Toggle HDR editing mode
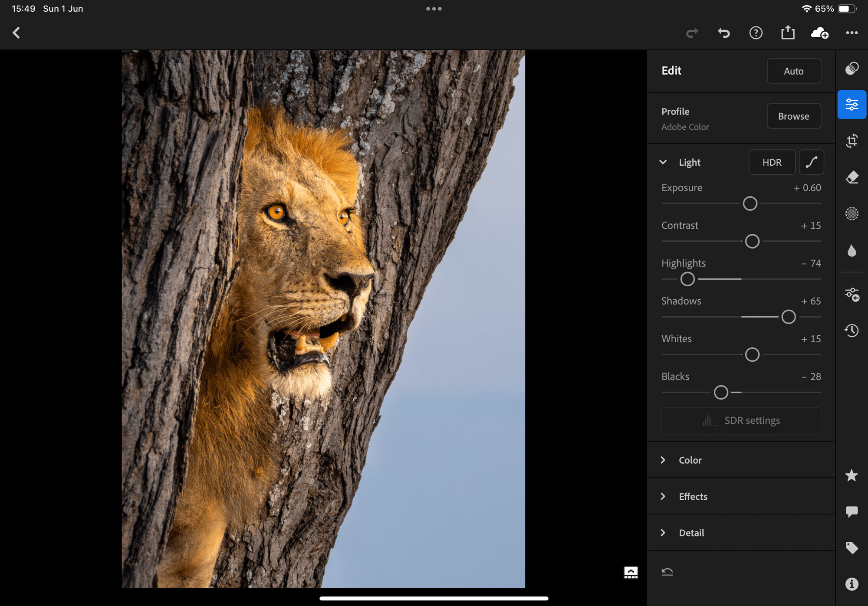Image resolution: width=868 pixels, height=606 pixels. 772,162
